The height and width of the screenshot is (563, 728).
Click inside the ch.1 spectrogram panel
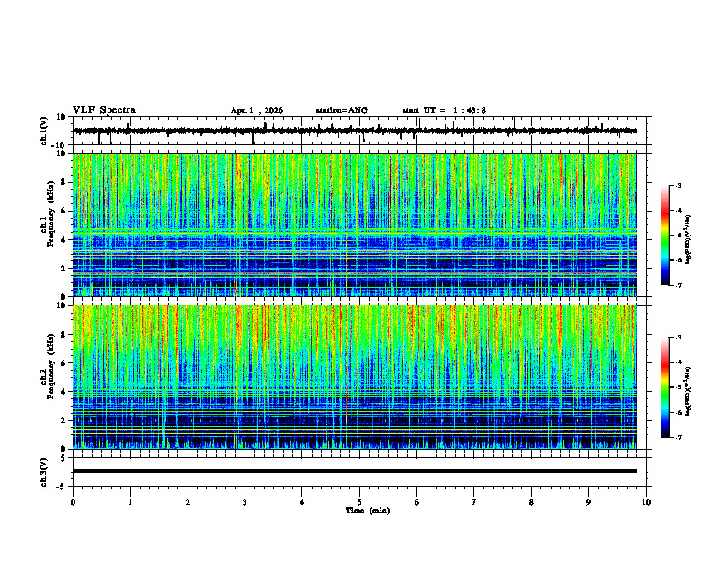pos(354,224)
